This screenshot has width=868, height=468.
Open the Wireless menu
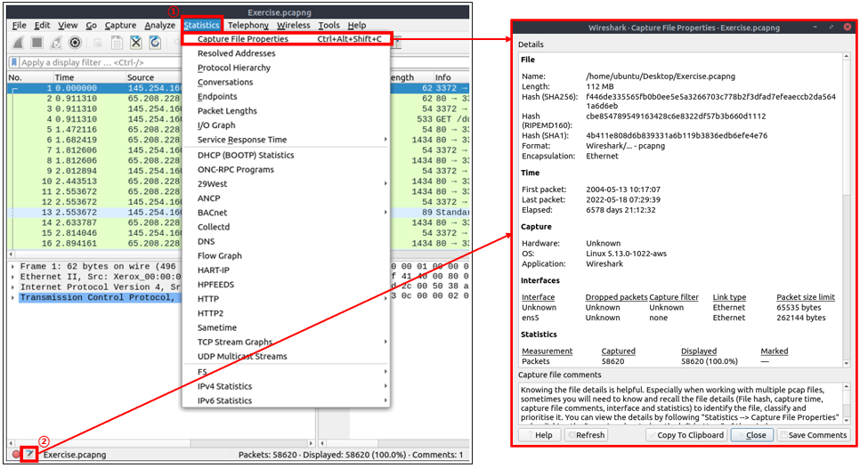coord(294,26)
